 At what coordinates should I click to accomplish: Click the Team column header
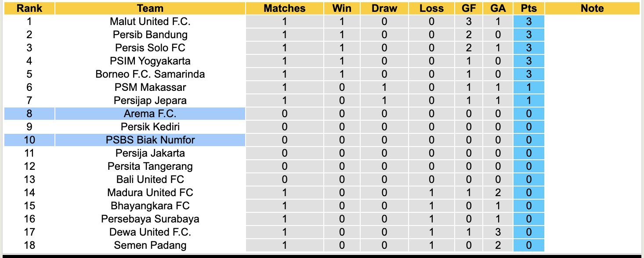pyautogui.click(x=150, y=8)
